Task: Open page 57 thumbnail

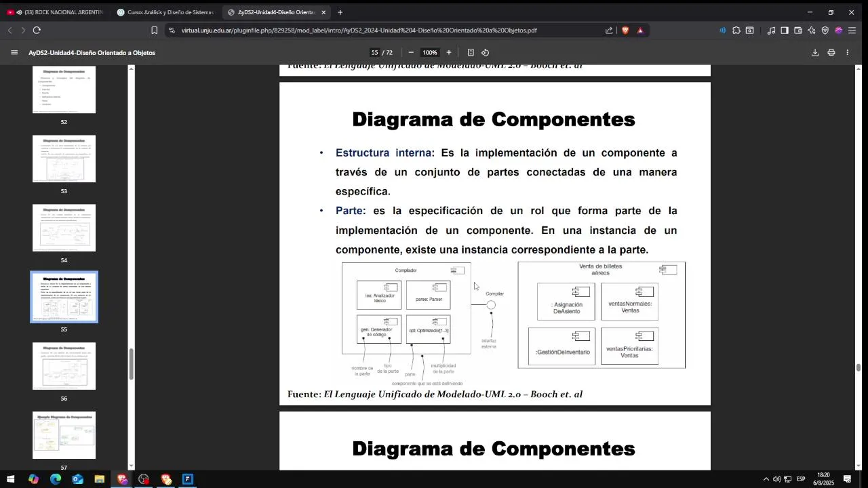Action: pyautogui.click(x=64, y=435)
